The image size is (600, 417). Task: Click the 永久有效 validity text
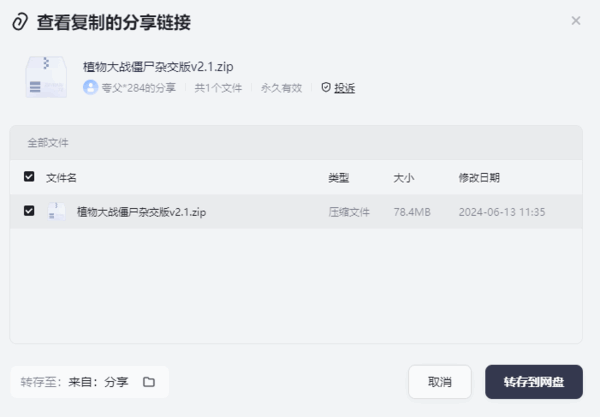[x=282, y=88]
